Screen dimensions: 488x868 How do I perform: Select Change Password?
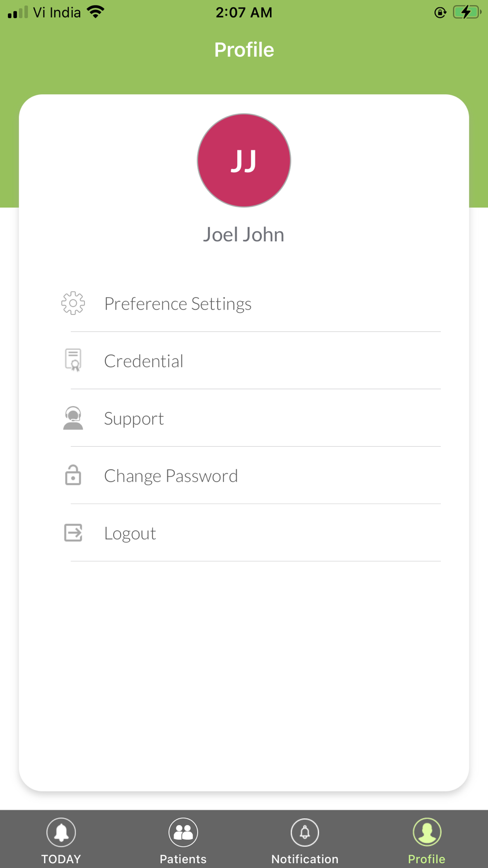tap(171, 476)
